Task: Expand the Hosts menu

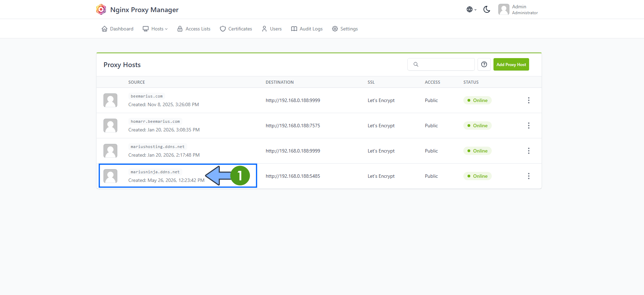Action: (155, 29)
